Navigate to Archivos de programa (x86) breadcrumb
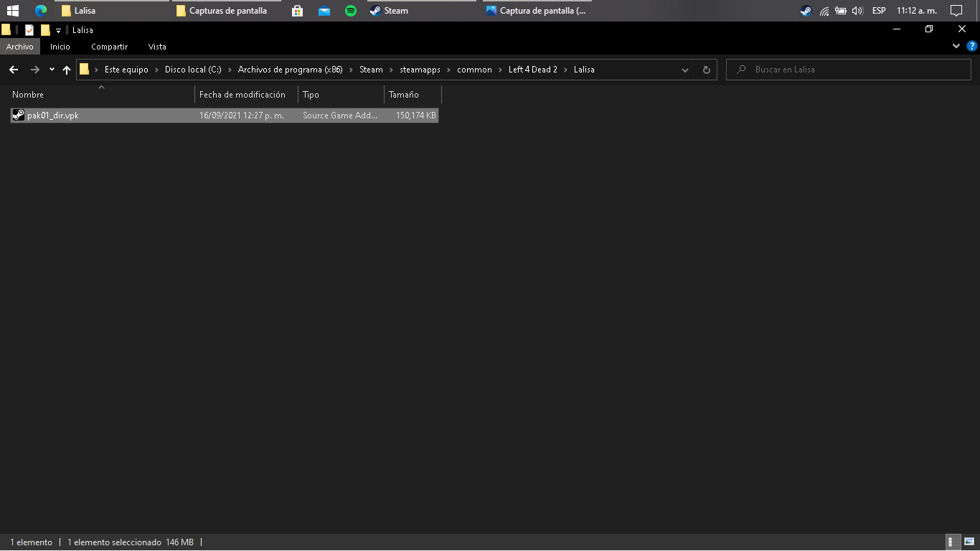The height and width of the screenshot is (551, 980). tap(291, 70)
